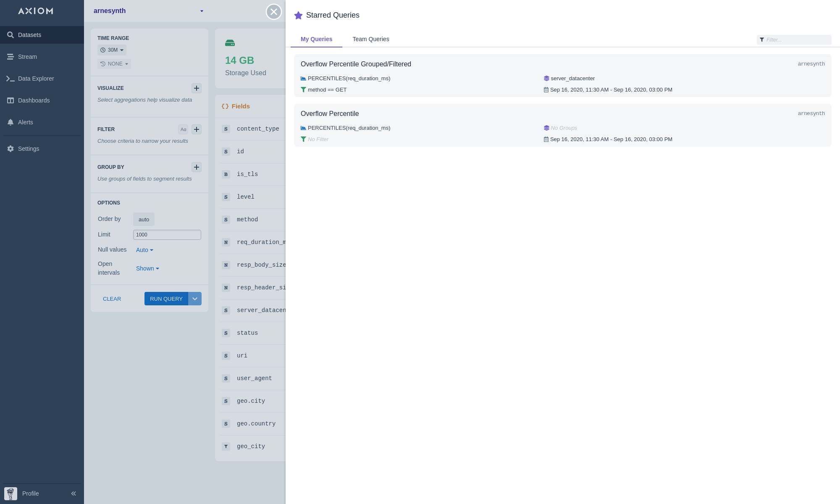840x504 pixels.
Task: Add a Visualize aggregation with plus icon
Action: click(x=196, y=88)
